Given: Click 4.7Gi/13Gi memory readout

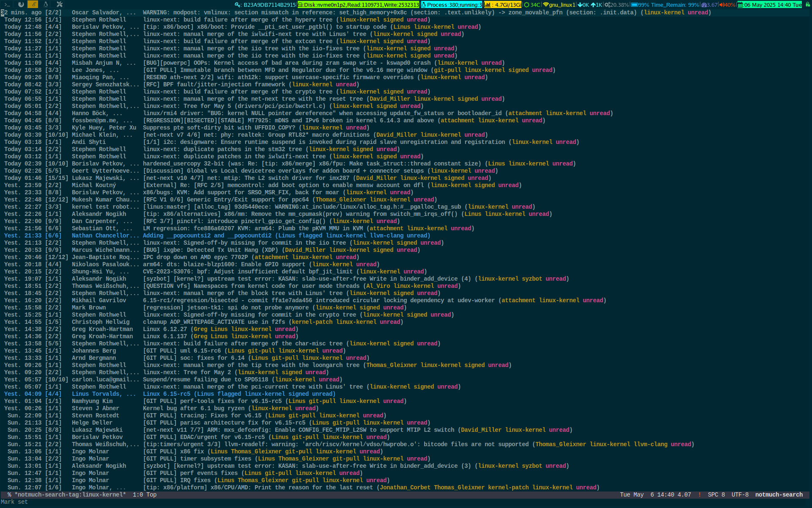Looking at the screenshot, I should [x=508, y=5].
